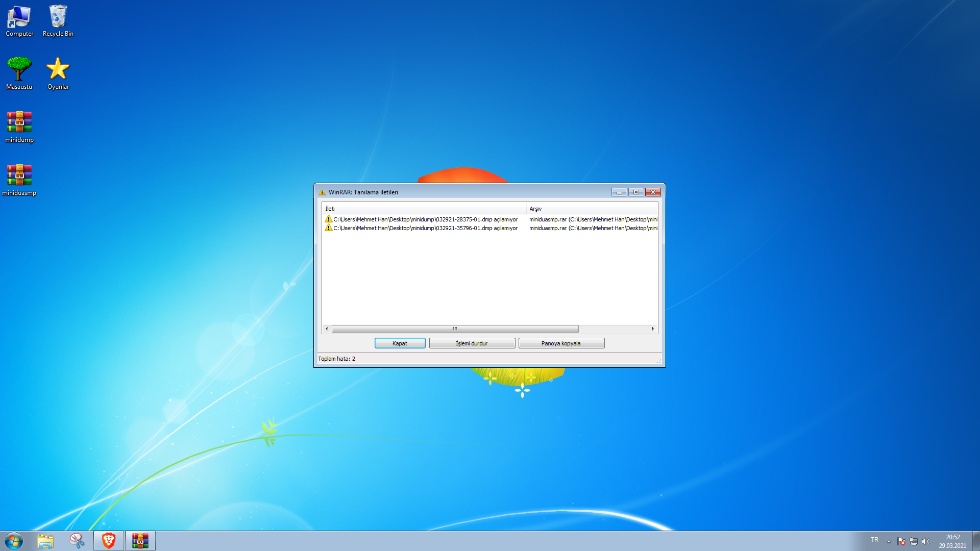
Task: Switch to WinRAR in the taskbar
Action: point(140,541)
